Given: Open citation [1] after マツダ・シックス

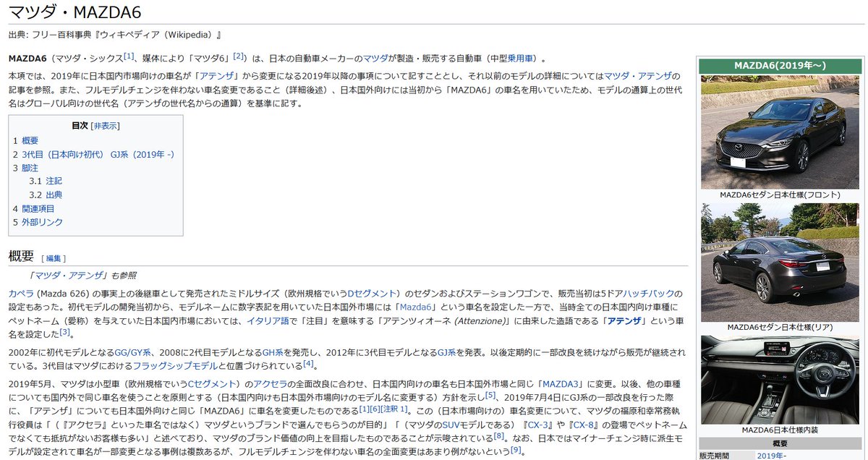Looking at the screenshot, I should [x=129, y=56].
